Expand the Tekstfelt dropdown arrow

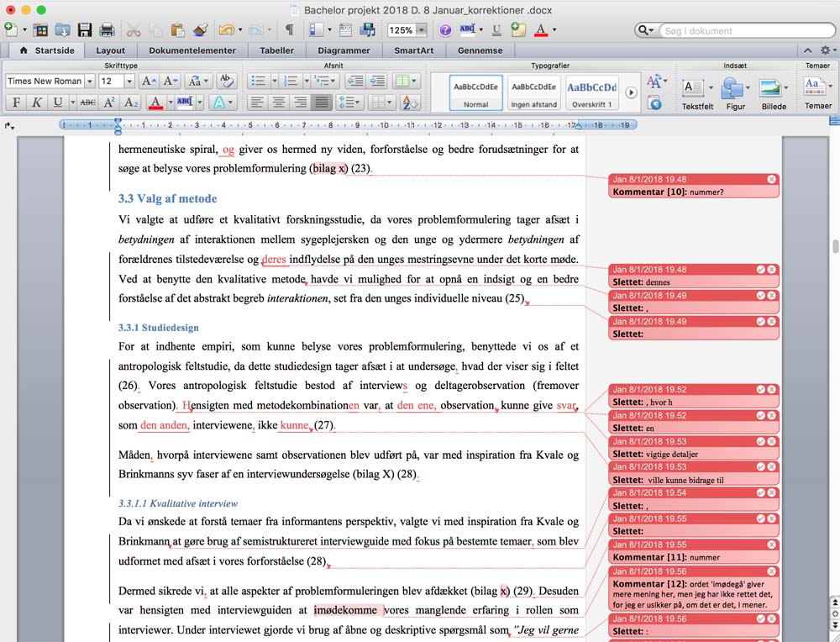click(711, 87)
